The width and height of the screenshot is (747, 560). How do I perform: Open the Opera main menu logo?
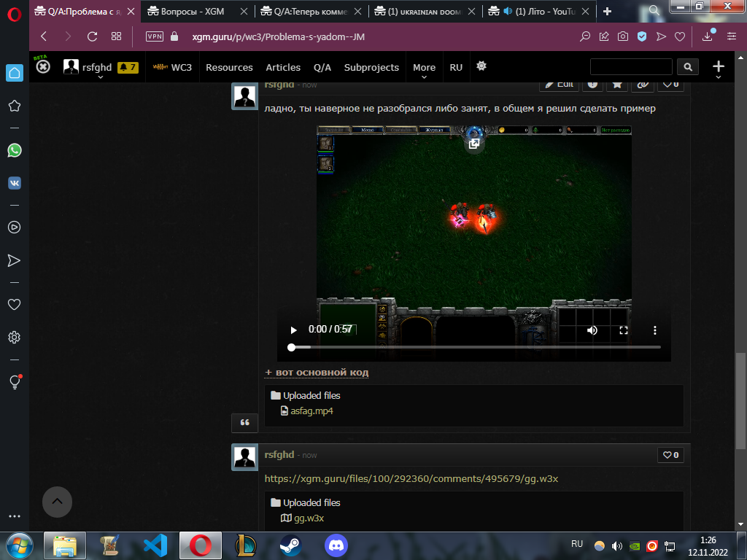tap(15, 15)
